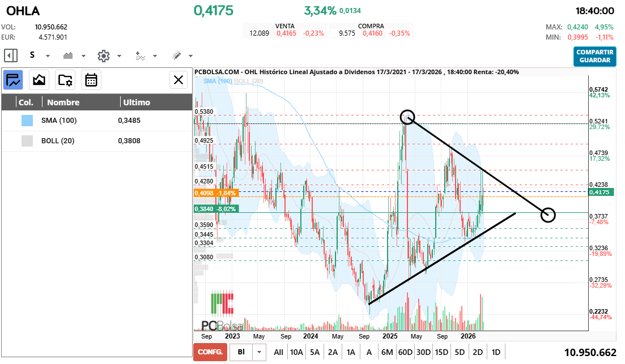Expand the gear icon's dropdown arrow
Screen dimensions: 625x364
tap(121, 56)
